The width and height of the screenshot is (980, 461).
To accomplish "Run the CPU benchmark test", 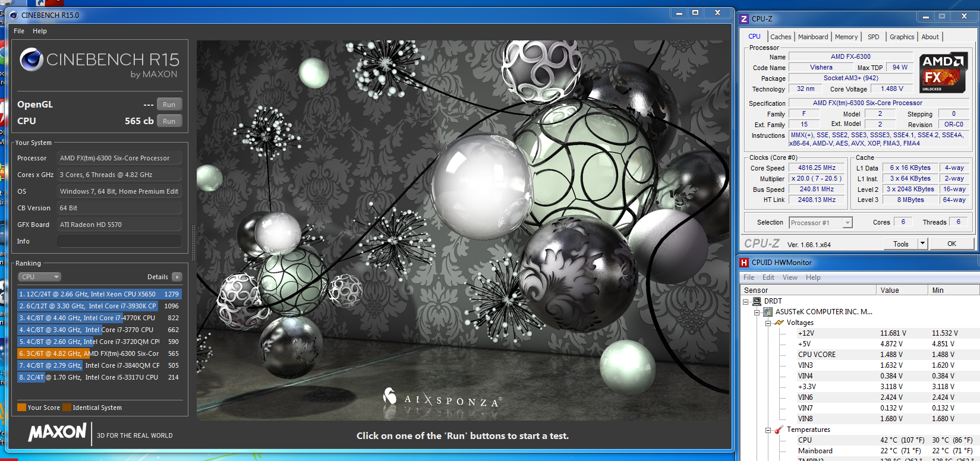I will click(169, 121).
